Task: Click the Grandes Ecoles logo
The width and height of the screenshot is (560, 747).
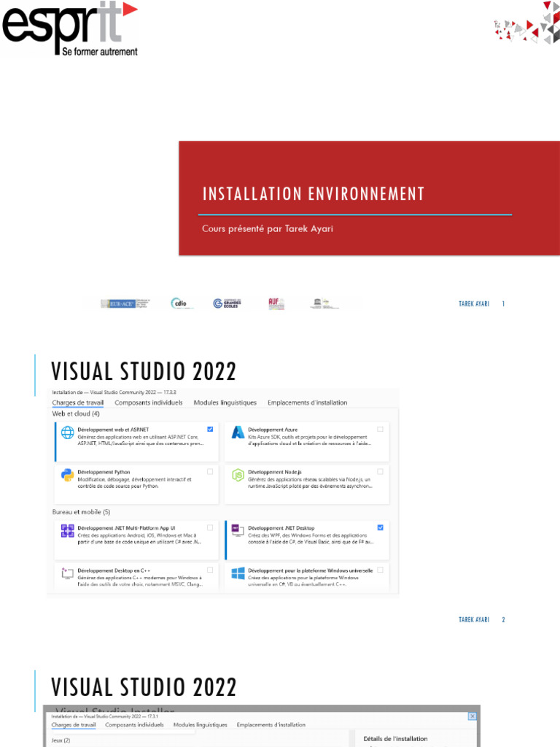Action: (227, 303)
